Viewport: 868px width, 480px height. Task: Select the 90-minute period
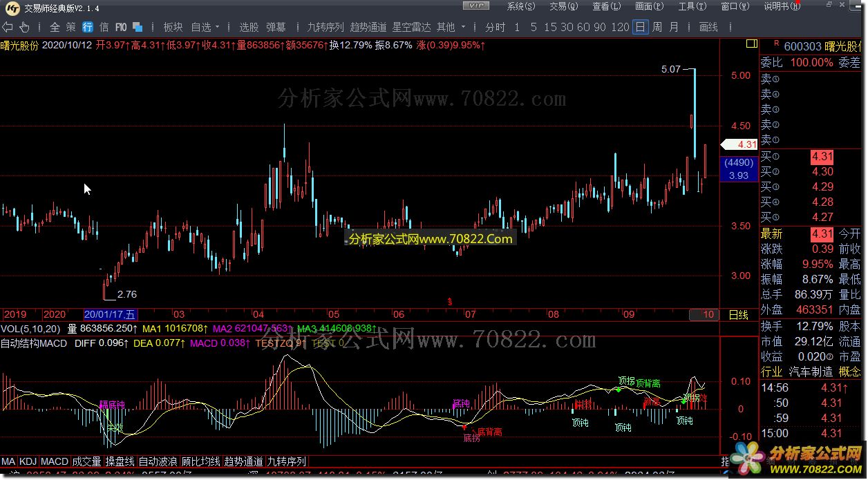tap(600, 27)
